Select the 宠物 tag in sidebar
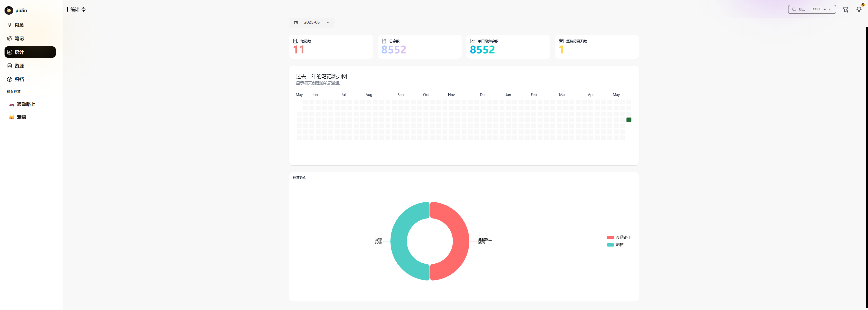This screenshot has height=310, width=868. 21,117
